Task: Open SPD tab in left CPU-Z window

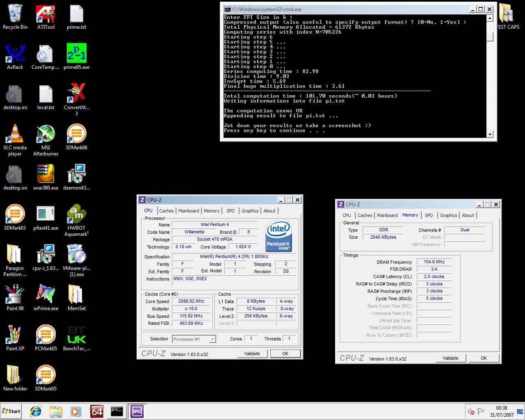Action: tap(231, 211)
